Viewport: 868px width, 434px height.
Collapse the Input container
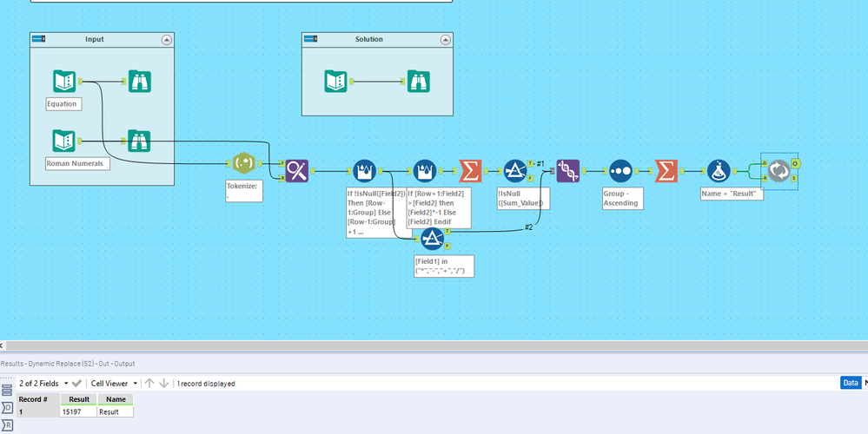pyautogui.click(x=166, y=40)
